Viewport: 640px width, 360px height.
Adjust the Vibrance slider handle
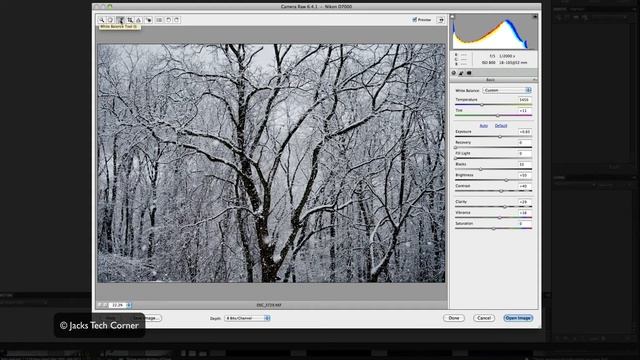pos(500,218)
